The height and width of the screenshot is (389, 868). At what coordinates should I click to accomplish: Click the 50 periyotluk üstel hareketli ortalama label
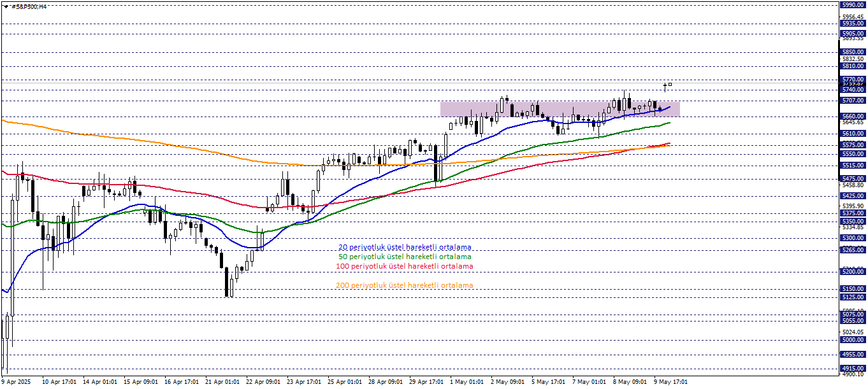(405, 257)
